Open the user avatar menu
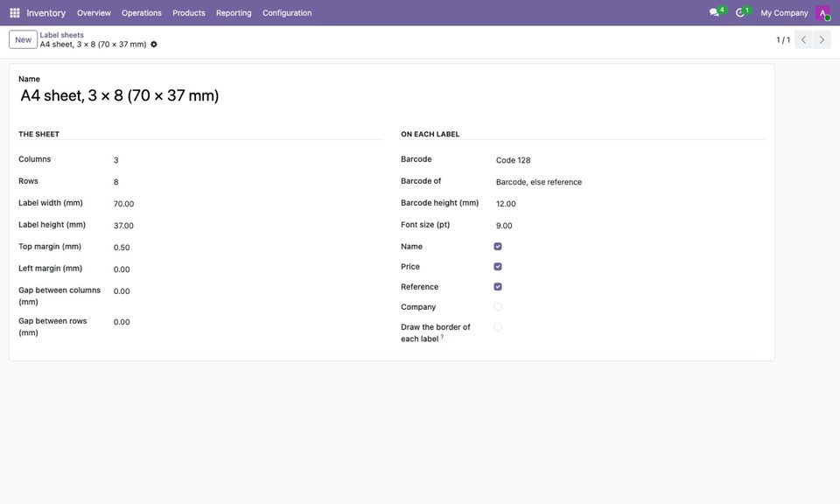Viewport: 840px width, 504px height. pos(822,13)
